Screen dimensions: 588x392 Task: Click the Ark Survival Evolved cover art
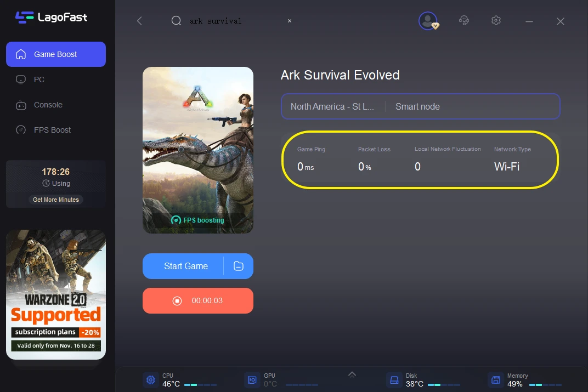pos(198,150)
